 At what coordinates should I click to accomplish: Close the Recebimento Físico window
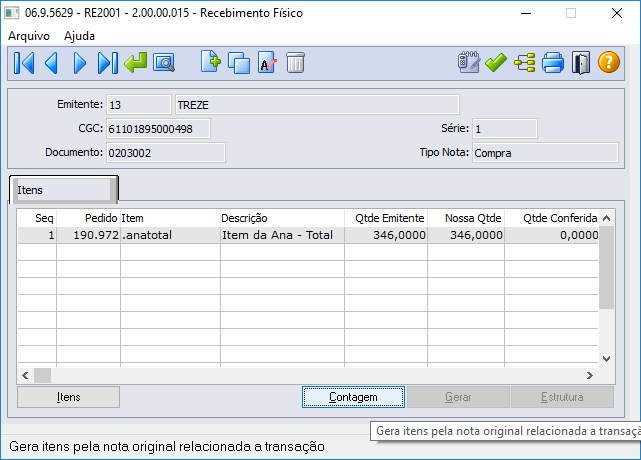point(616,13)
